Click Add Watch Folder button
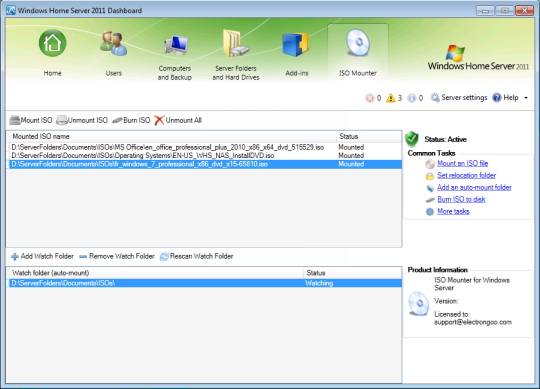 [x=42, y=256]
